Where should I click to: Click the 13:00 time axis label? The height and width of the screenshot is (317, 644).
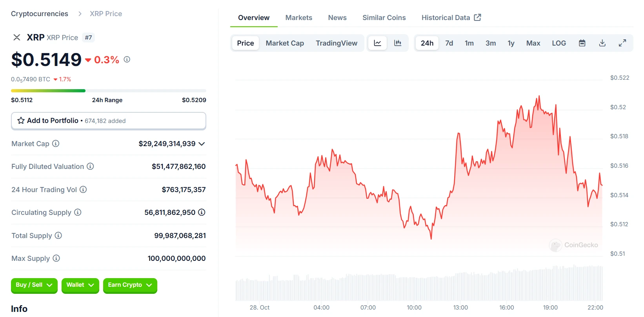pos(460,308)
